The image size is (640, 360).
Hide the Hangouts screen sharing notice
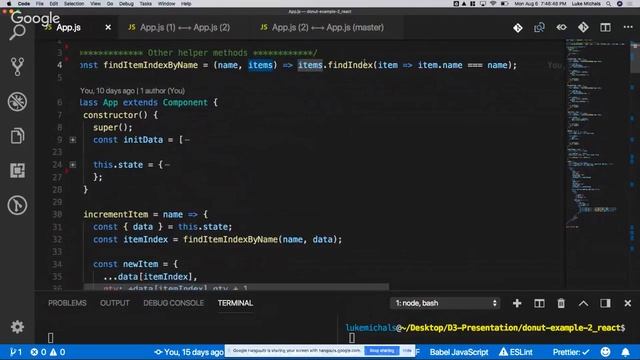pyautogui.click(x=407, y=351)
